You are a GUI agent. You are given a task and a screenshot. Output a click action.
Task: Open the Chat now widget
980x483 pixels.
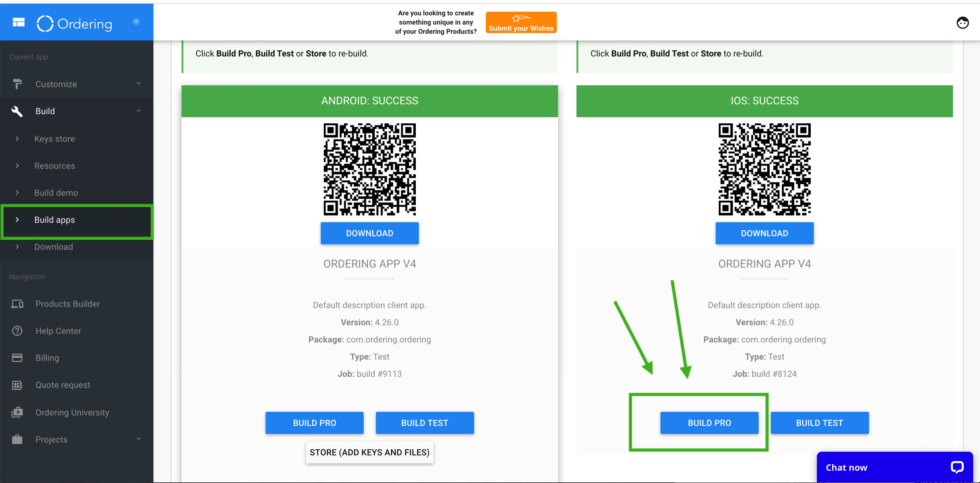pos(895,467)
